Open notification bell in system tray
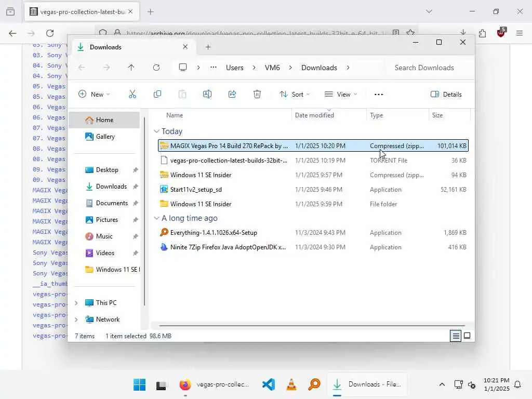Viewport: 532px width, 399px height. [518, 384]
